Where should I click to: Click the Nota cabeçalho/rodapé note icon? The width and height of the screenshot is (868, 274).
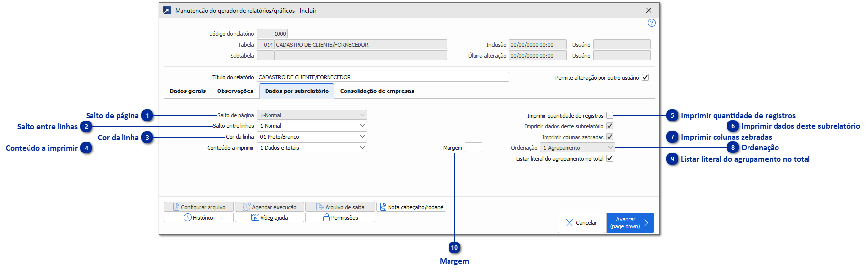(383, 207)
